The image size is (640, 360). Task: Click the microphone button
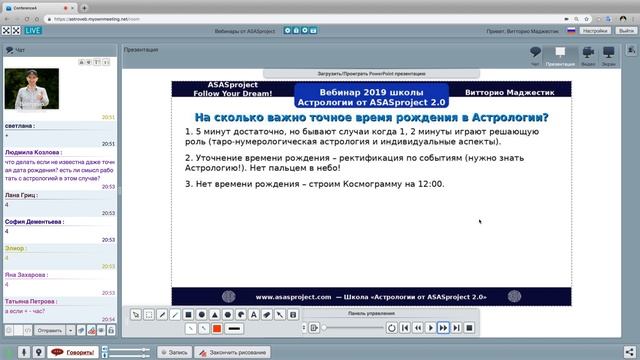pyautogui.click(x=24, y=352)
